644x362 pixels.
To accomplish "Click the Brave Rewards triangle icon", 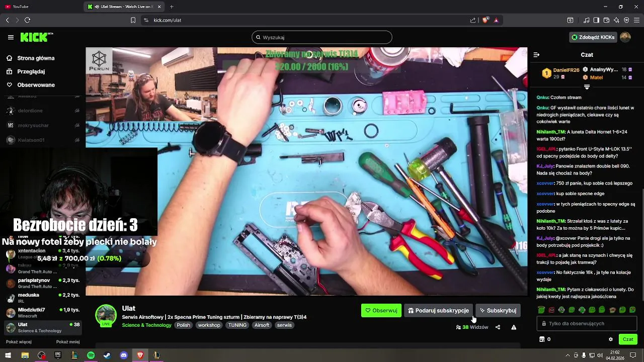I will (x=496, y=20).
